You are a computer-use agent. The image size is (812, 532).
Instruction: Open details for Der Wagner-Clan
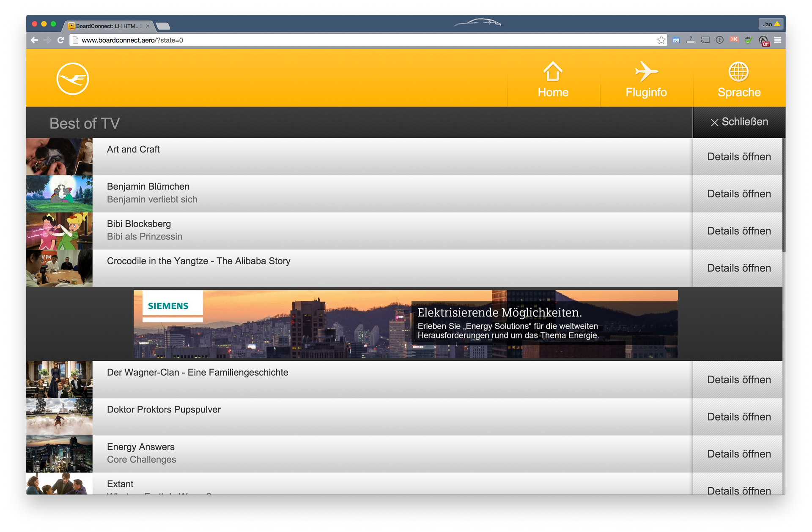[738, 380]
